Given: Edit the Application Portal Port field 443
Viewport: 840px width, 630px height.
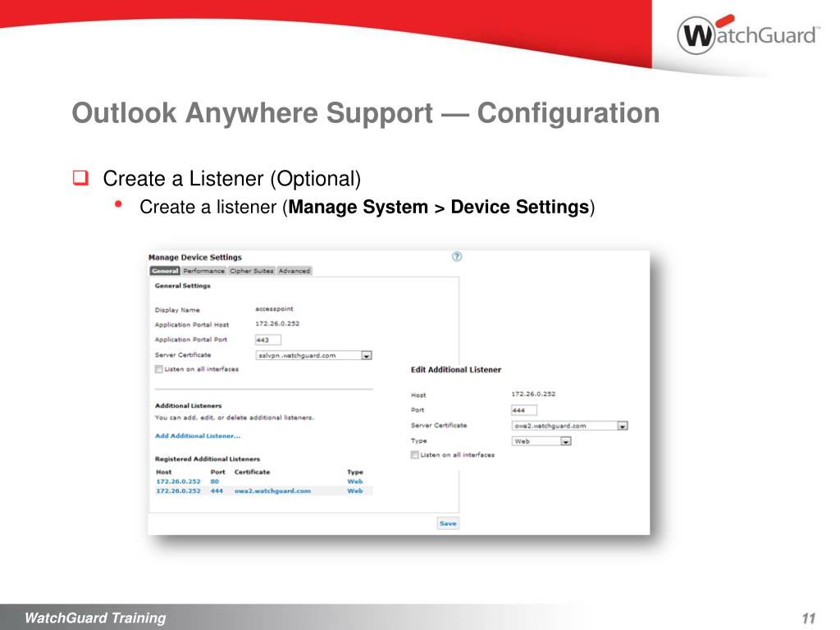Looking at the screenshot, I should [x=268, y=340].
